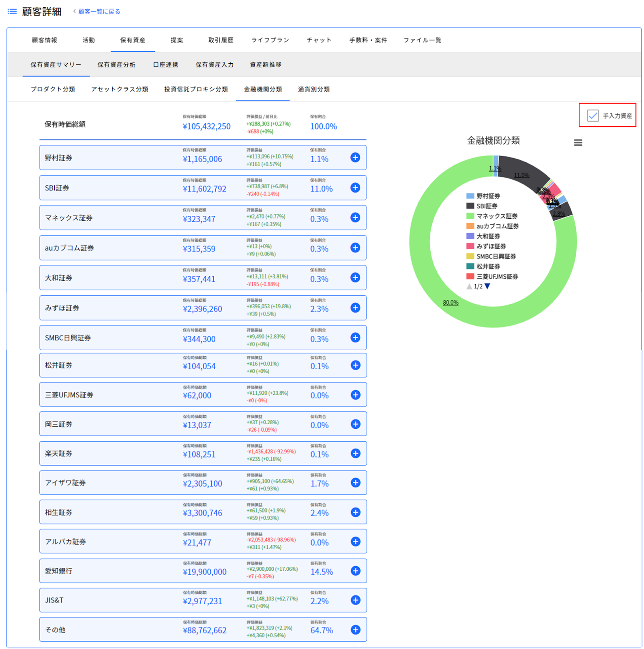Expand the 松井証券 row plus icon
Image resolution: width=644 pixels, height=649 pixels.
click(355, 365)
